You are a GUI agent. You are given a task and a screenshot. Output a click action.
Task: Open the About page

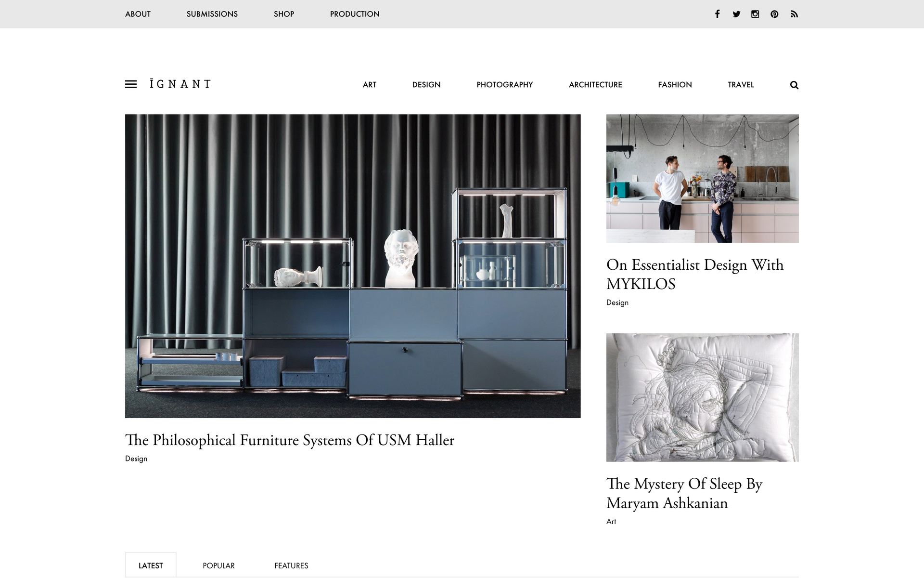click(138, 14)
